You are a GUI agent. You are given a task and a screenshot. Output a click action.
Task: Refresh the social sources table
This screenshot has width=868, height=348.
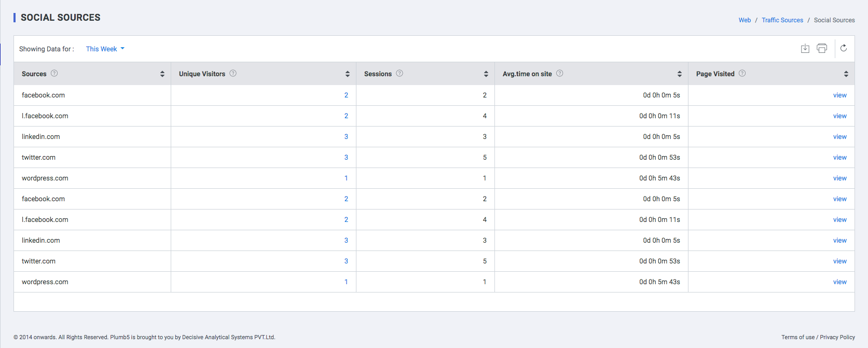point(844,48)
